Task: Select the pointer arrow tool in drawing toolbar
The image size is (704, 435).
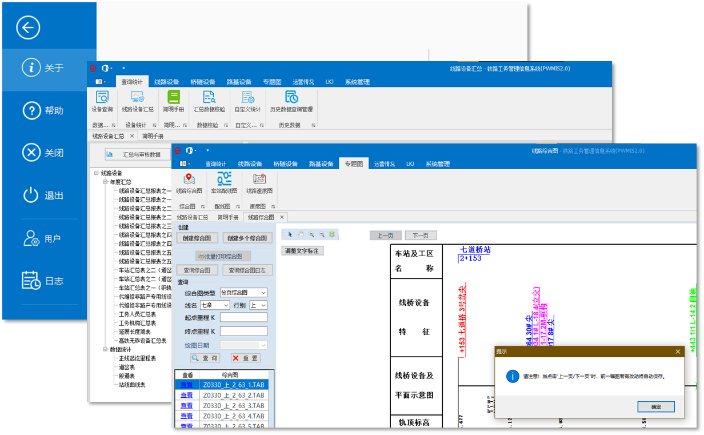Action: [x=290, y=234]
